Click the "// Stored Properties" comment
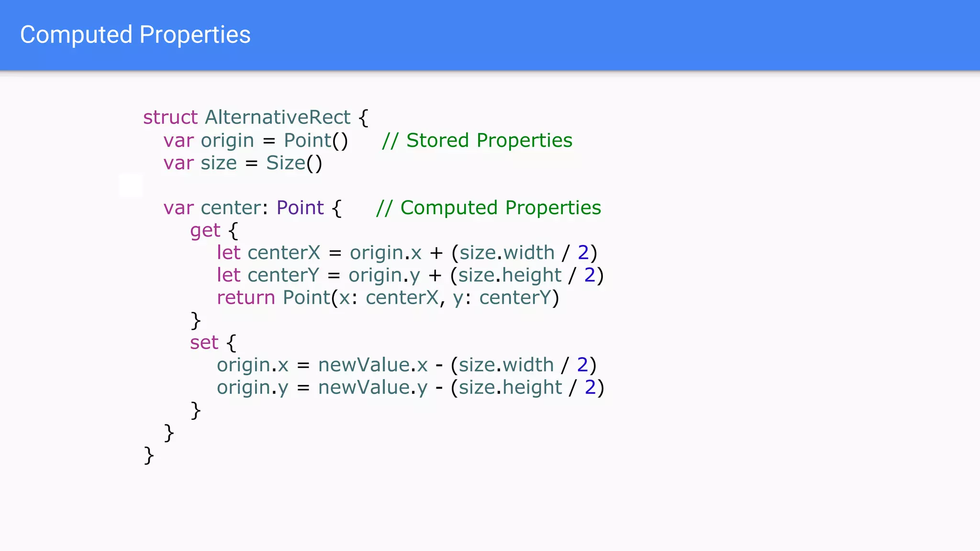The width and height of the screenshot is (980, 551). pos(477,141)
